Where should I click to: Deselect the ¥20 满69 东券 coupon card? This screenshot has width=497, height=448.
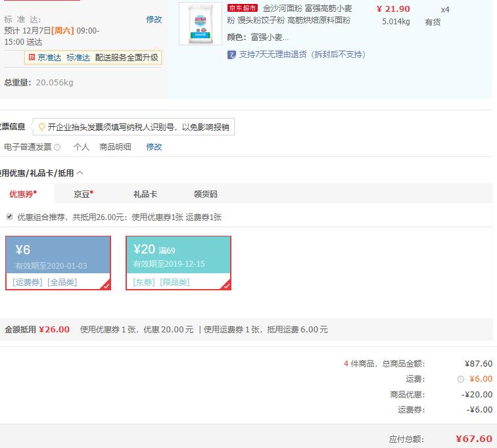click(178, 263)
